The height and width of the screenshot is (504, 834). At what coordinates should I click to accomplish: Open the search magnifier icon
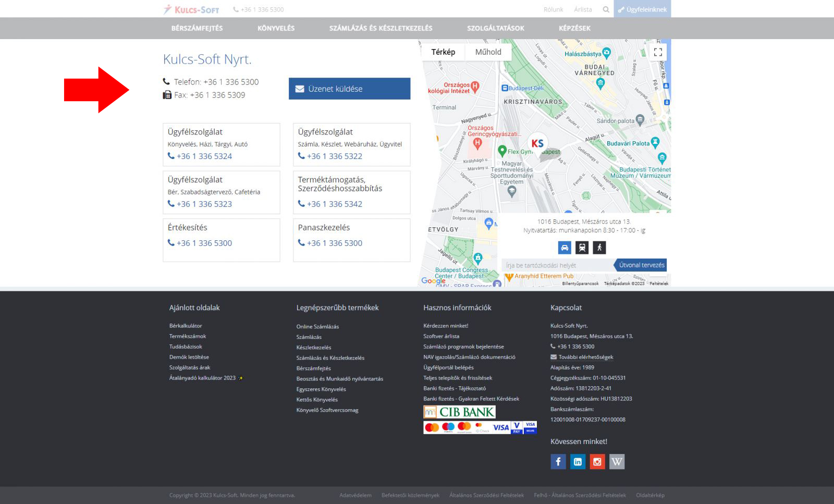click(606, 9)
